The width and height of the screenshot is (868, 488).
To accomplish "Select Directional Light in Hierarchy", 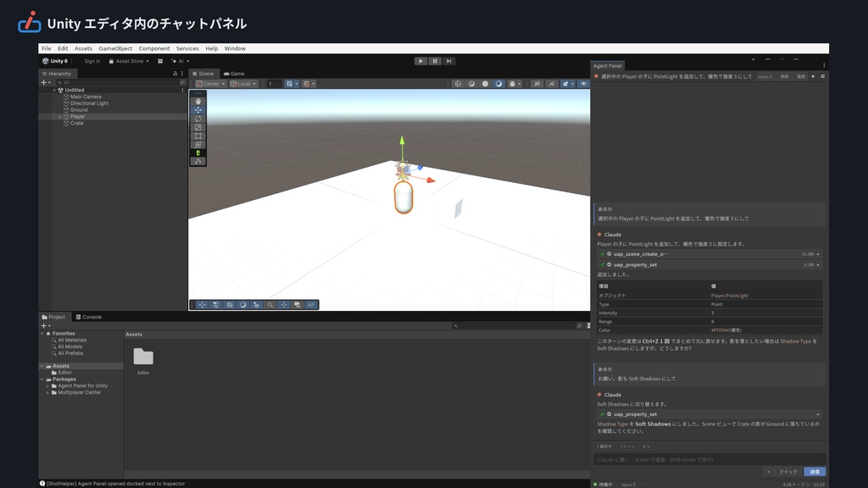I will [x=89, y=103].
